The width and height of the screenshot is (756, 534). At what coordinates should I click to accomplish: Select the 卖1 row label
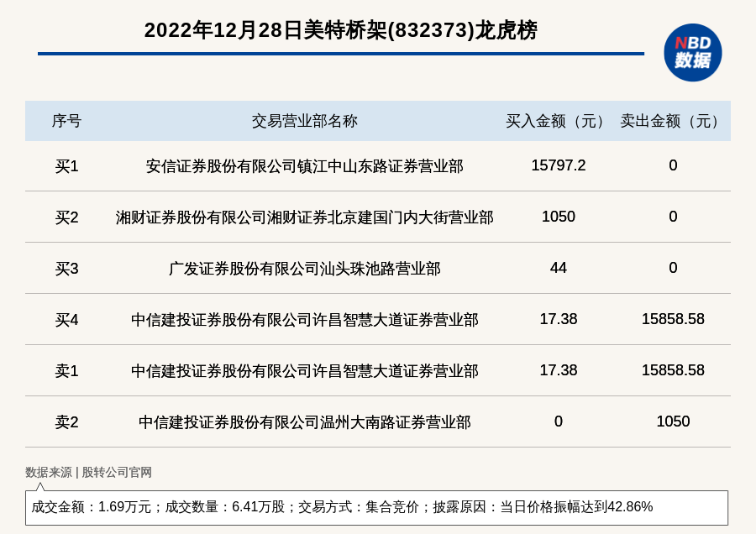[66, 370]
